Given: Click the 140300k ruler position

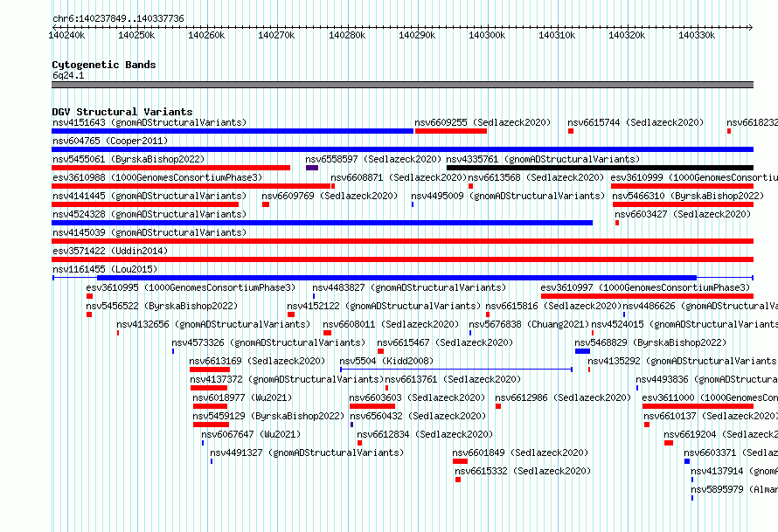Looking at the screenshot, I should click(487, 35).
